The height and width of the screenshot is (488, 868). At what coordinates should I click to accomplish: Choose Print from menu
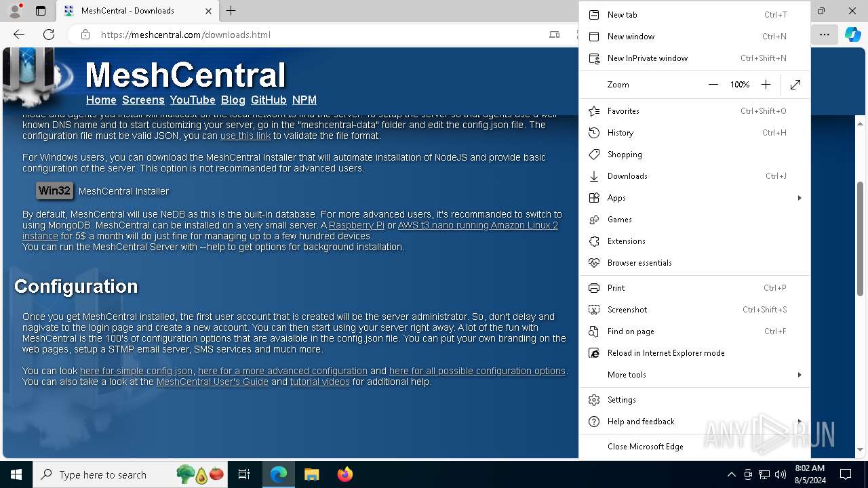[x=694, y=287]
